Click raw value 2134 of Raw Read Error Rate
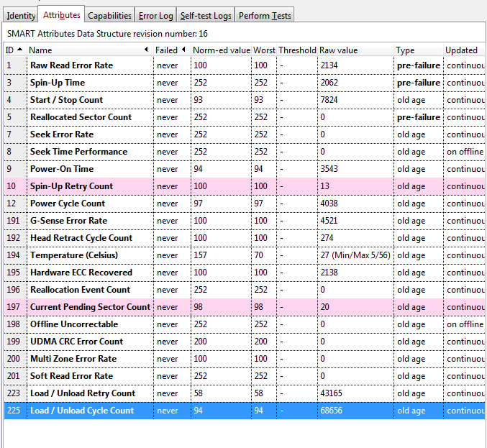 (x=329, y=65)
